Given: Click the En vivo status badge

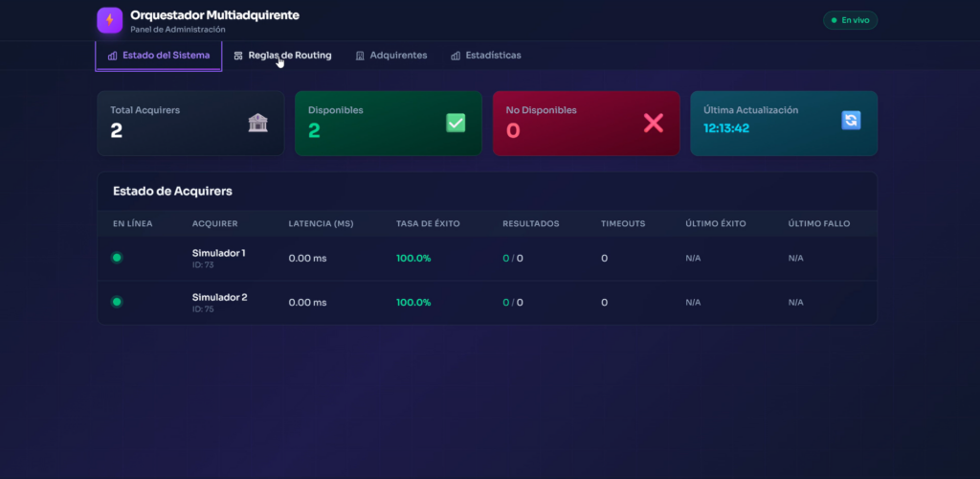Looking at the screenshot, I should 850,20.
